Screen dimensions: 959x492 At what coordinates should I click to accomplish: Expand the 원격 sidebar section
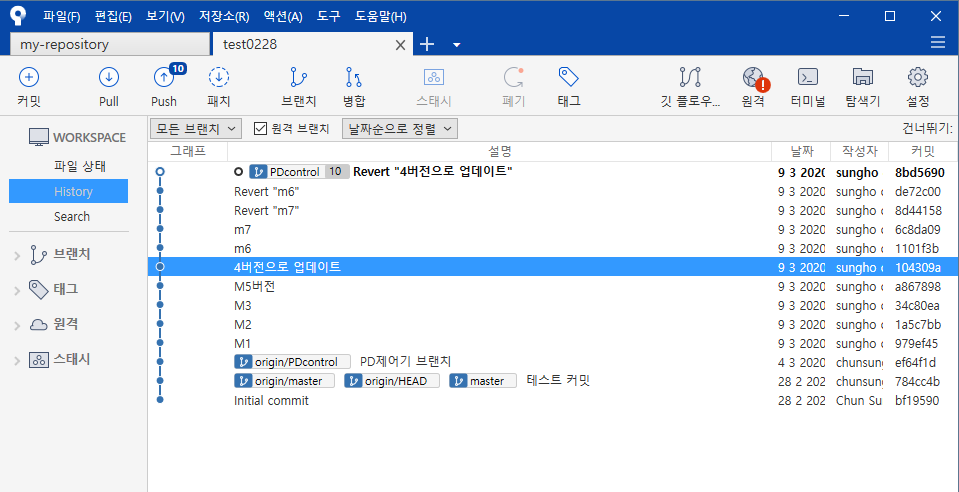[17, 326]
